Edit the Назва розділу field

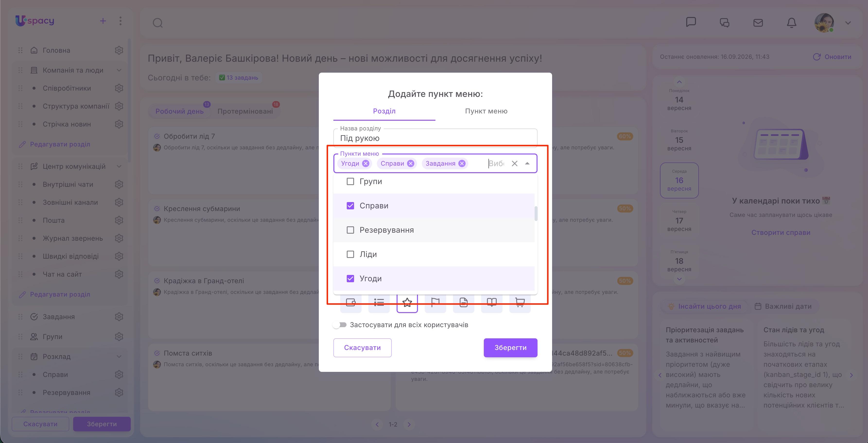[435, 138]
